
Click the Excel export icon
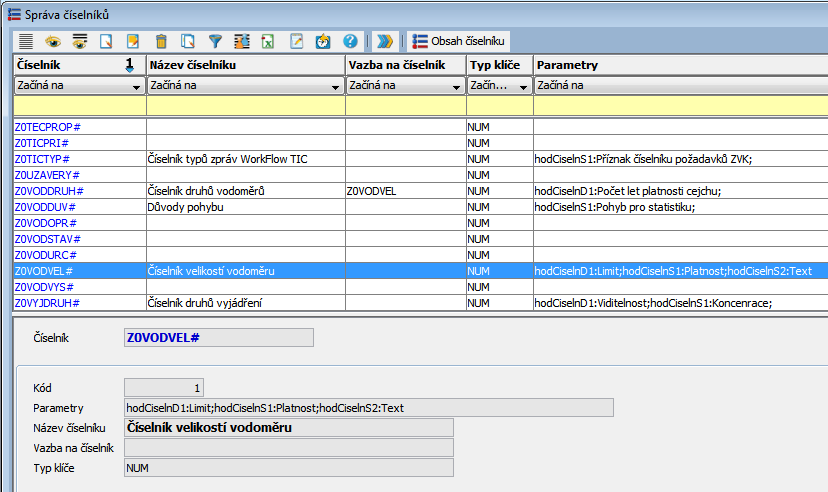coord(269,41)
